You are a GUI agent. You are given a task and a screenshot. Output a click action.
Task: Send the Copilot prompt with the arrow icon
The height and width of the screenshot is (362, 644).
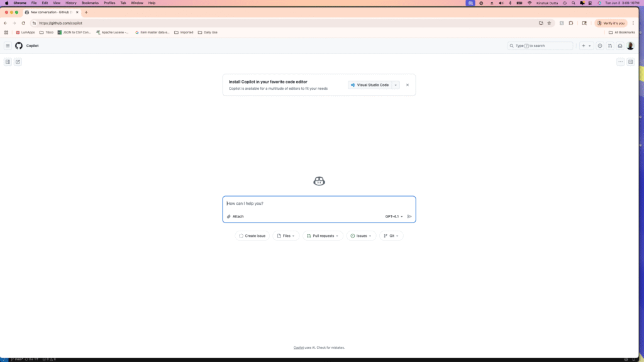[409, 216]
